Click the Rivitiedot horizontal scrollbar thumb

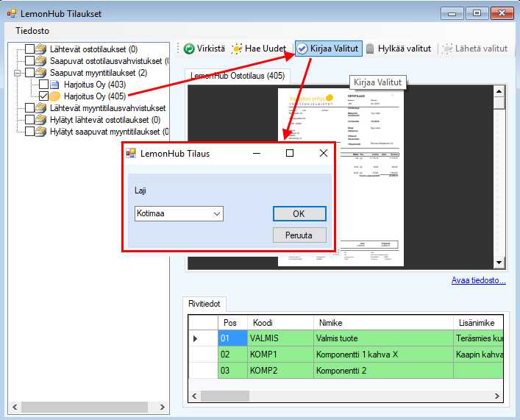(x=225, y=396)
